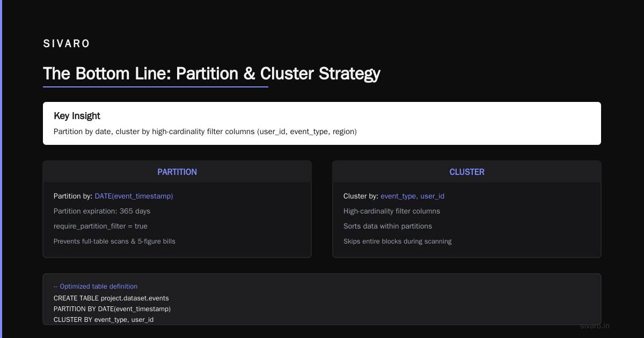Click the SIVARO logo text
Image resolution: width=644 pixels, height=338 pixels.
pyautogui.click(x=67, y=44)
